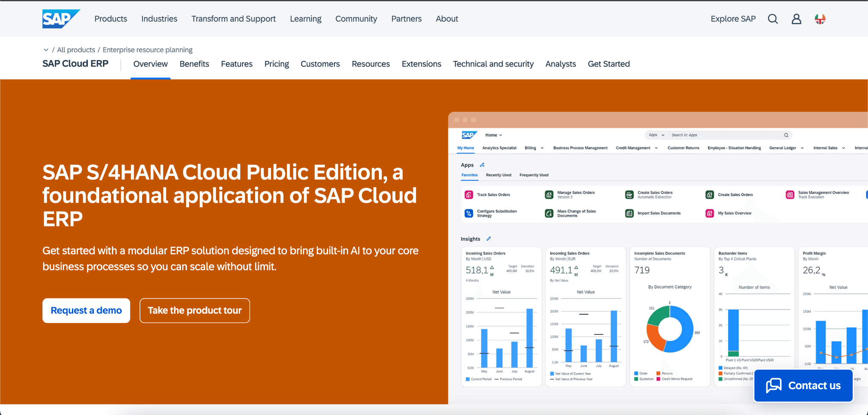Expand the breadcrumb chevron before All products
Image resolution: width=868 pixels, height=415 pixels.
46,50
